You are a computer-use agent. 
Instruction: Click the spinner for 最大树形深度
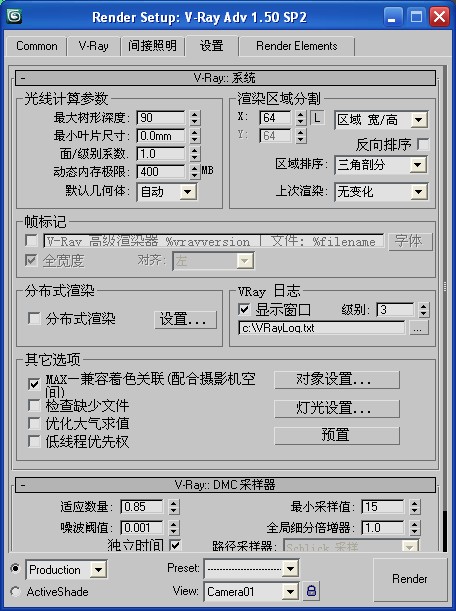pos(194,118)
